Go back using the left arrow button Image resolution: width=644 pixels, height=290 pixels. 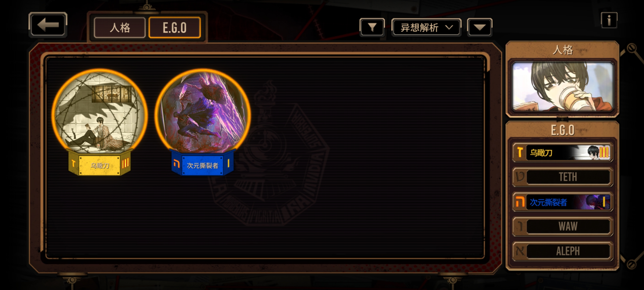(x=48, y=25)
